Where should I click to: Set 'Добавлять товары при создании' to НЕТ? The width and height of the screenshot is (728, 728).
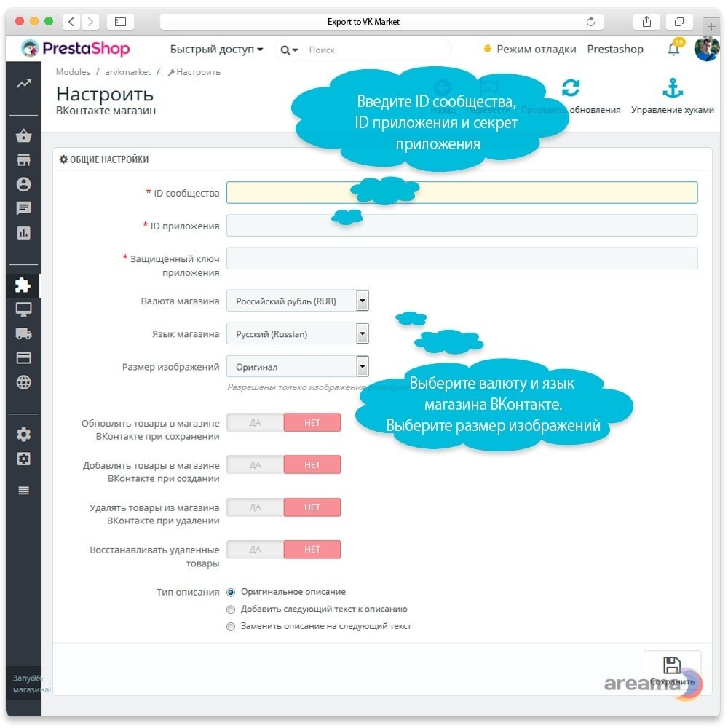pos(312,465)
